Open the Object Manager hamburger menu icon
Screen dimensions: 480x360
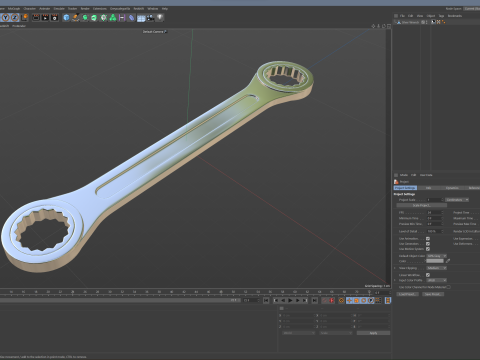coord(396,16)
